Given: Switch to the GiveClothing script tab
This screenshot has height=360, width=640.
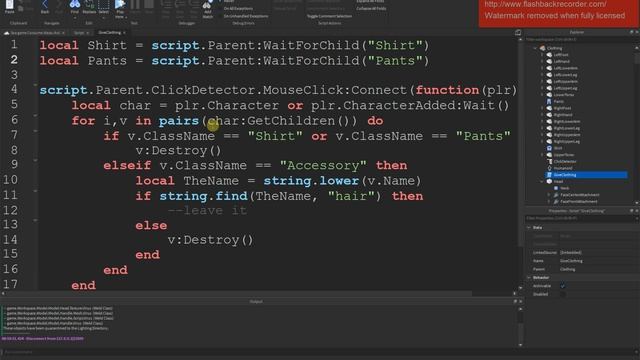Looking at the screenshot, I should point(109,33).
